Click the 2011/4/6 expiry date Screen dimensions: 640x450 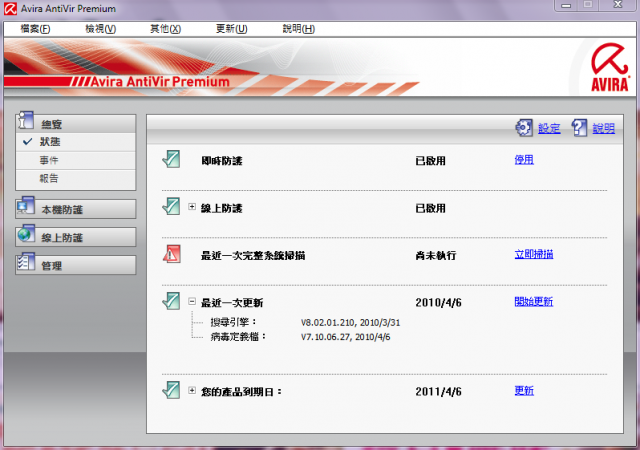(x=438, y=392)
